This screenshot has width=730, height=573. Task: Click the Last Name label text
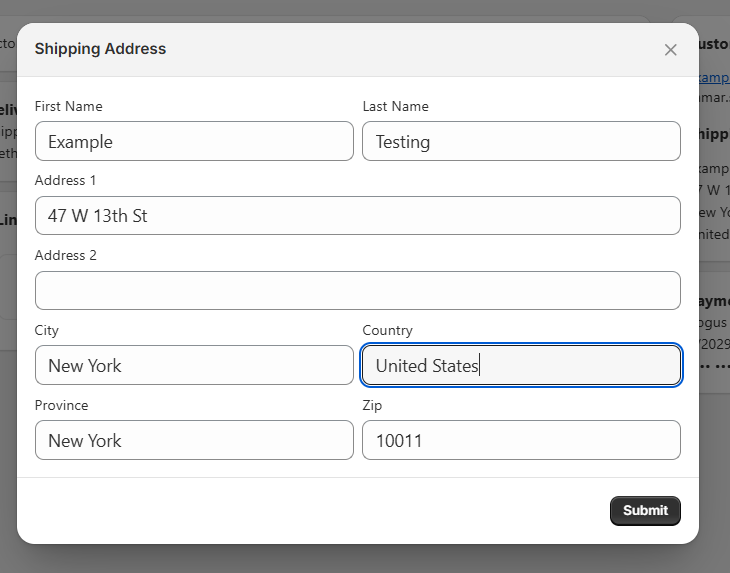pos(395,106)
